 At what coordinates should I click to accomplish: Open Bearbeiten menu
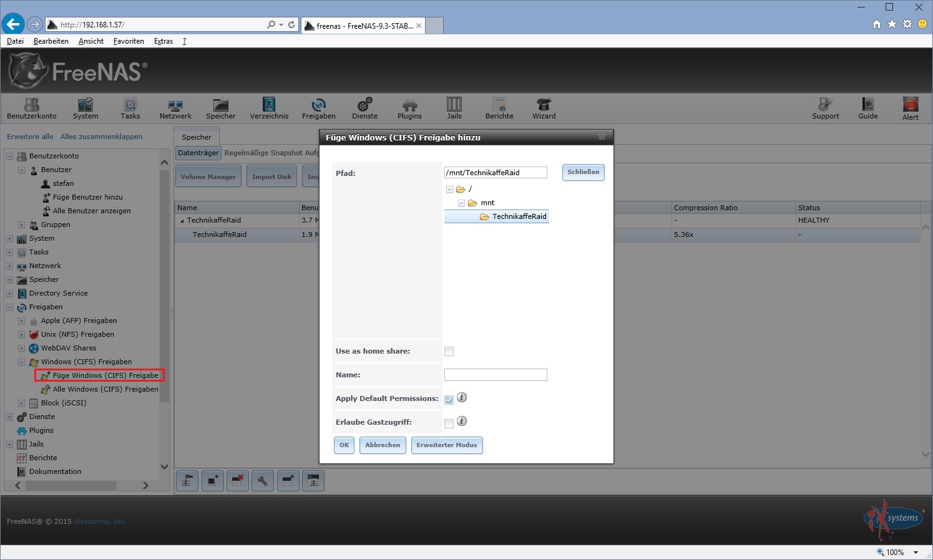pyautogui.click(x=51, y=41)
